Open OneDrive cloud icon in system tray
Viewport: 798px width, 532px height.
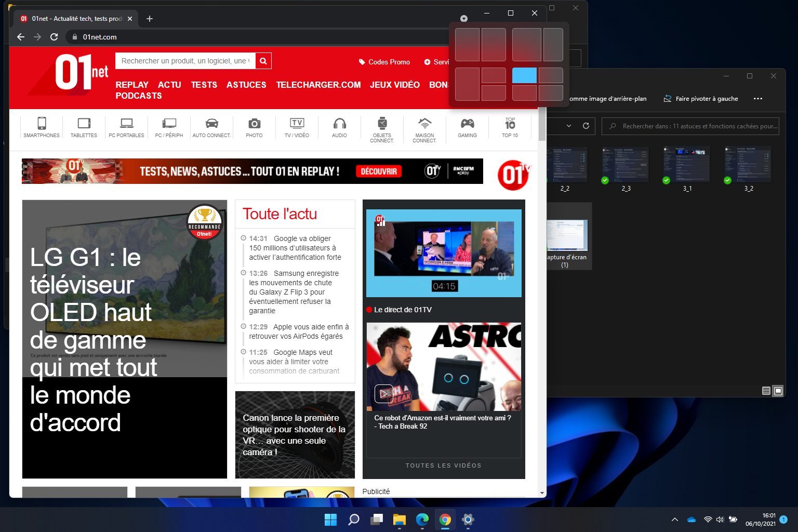click(691, 520)
